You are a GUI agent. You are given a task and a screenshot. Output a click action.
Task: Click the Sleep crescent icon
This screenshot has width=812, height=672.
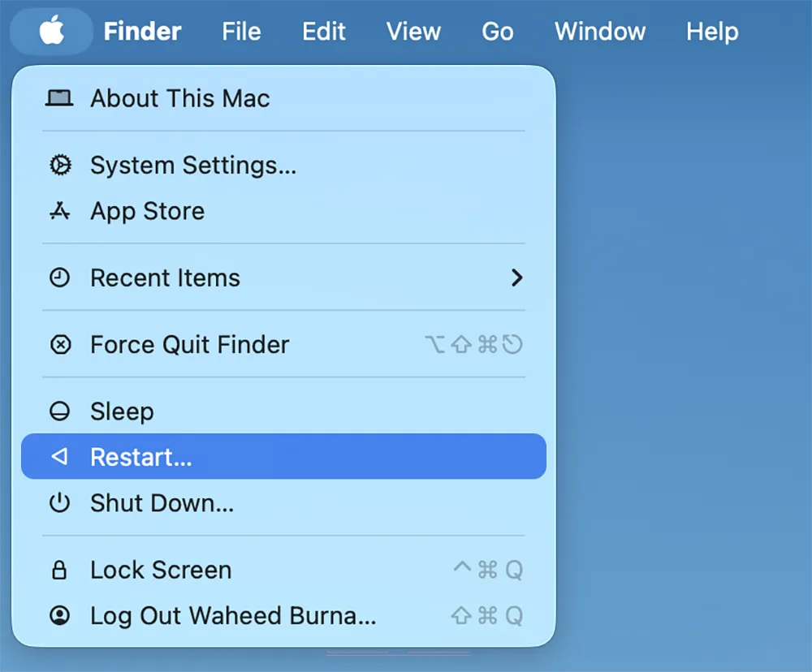click(60, 411)
